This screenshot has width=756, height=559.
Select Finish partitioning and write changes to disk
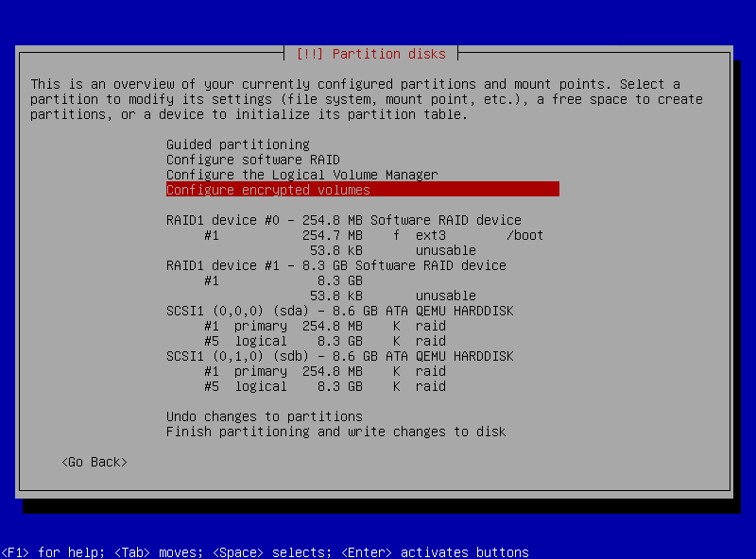(335, 432)
